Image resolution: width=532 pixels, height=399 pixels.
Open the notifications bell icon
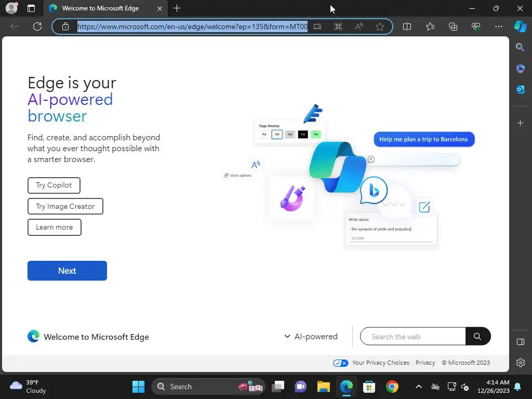click(x=518, y=387)
